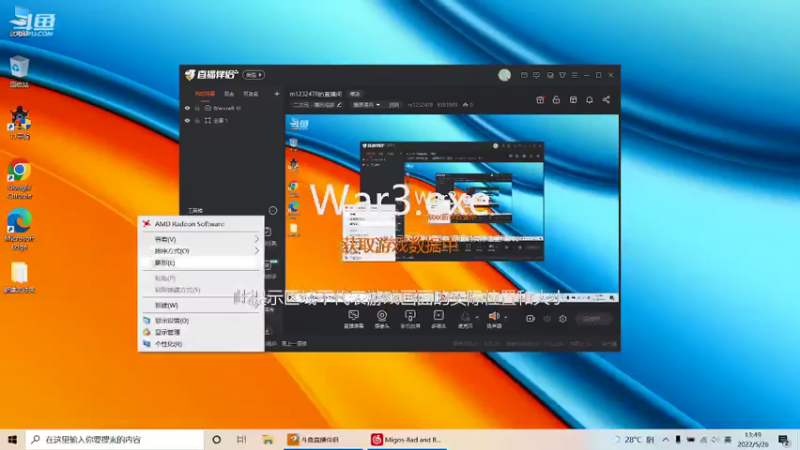The height and width of the screenshot is (450, 800).
Task: Select the red active scene tab
Action: (205, 94)
